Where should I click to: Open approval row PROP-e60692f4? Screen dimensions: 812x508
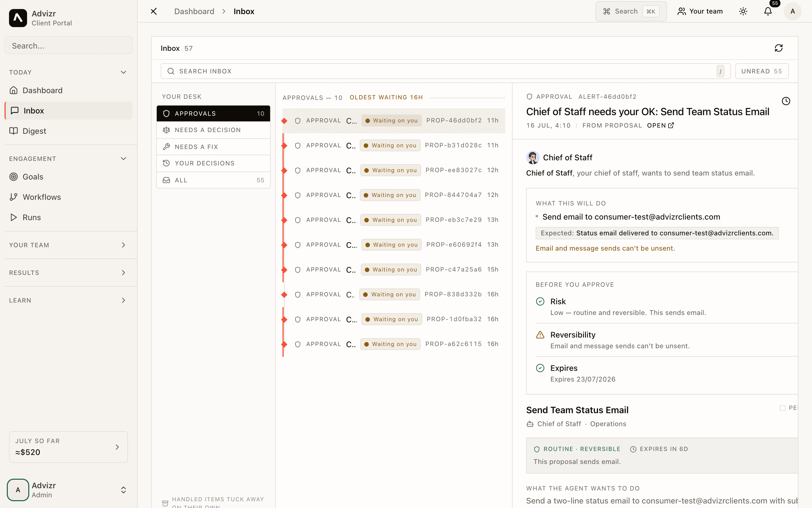(394, 245)
